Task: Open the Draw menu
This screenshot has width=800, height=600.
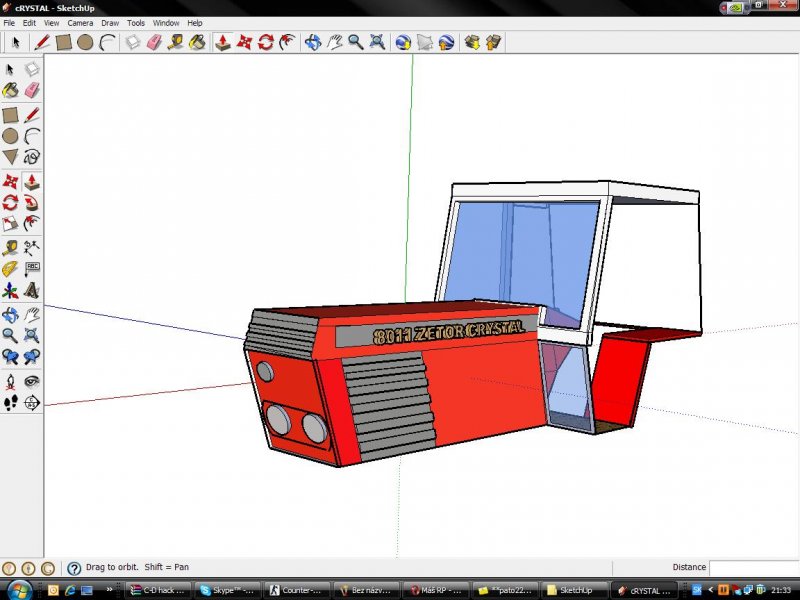Action: pyautogui.click(x=110, y=23)
